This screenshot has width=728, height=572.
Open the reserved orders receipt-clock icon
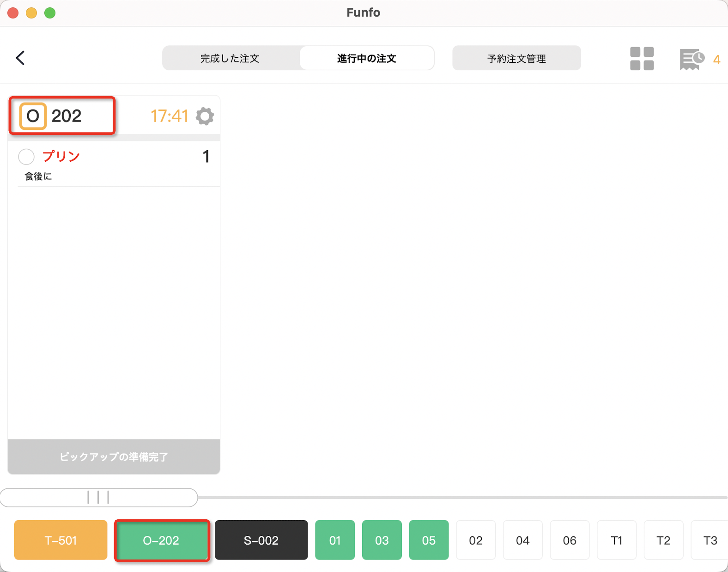click(x=692, y=59)
